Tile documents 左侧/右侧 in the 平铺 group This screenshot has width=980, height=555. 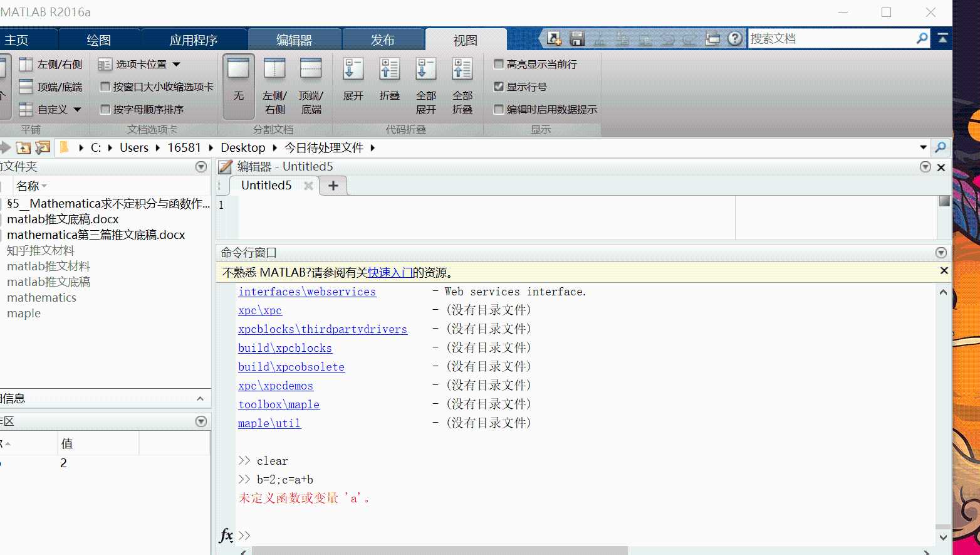pos(51,64)
